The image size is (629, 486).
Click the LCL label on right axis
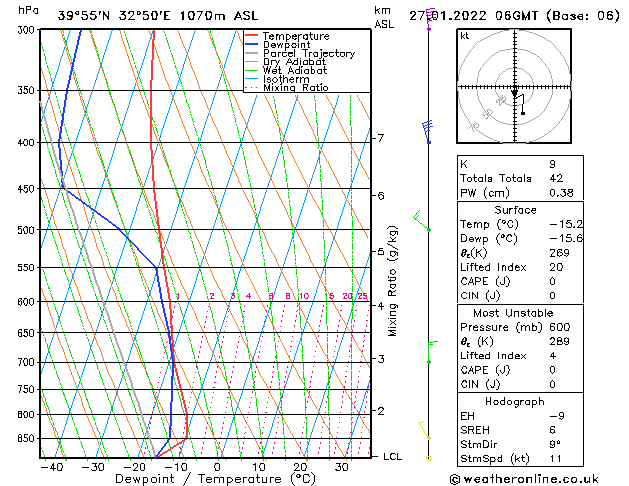pos(392,456)
